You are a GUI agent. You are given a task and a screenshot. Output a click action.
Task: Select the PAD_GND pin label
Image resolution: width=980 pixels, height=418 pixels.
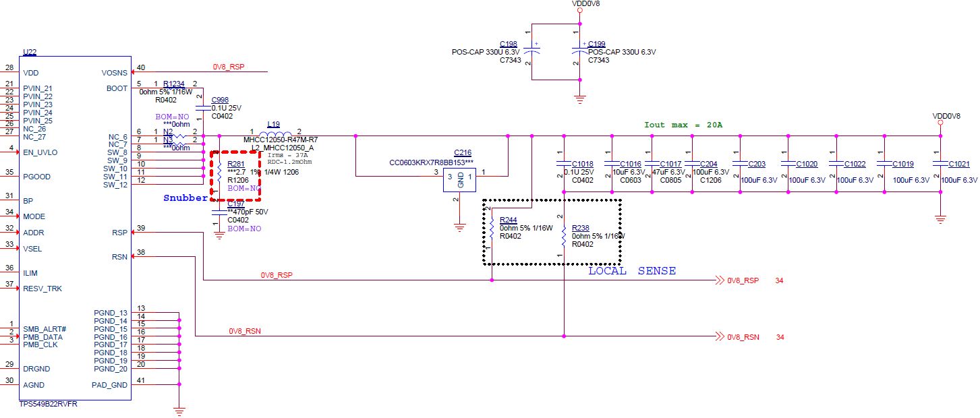pyautogui.click(x=109, y=385)
